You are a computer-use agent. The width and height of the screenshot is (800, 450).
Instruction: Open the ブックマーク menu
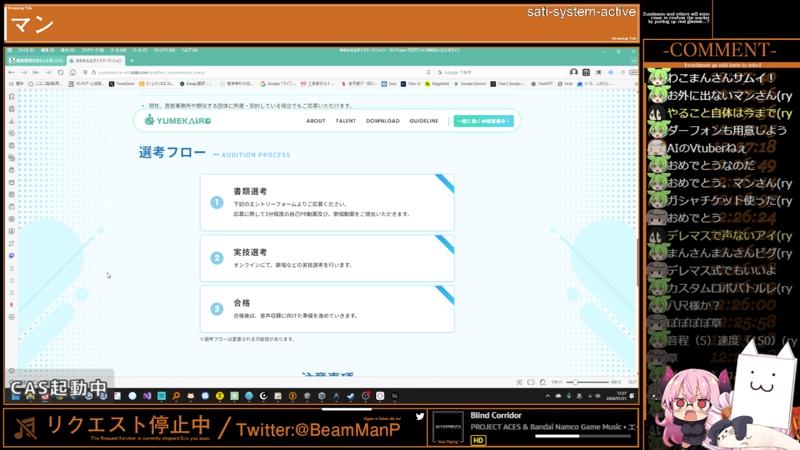coord(93,51)
